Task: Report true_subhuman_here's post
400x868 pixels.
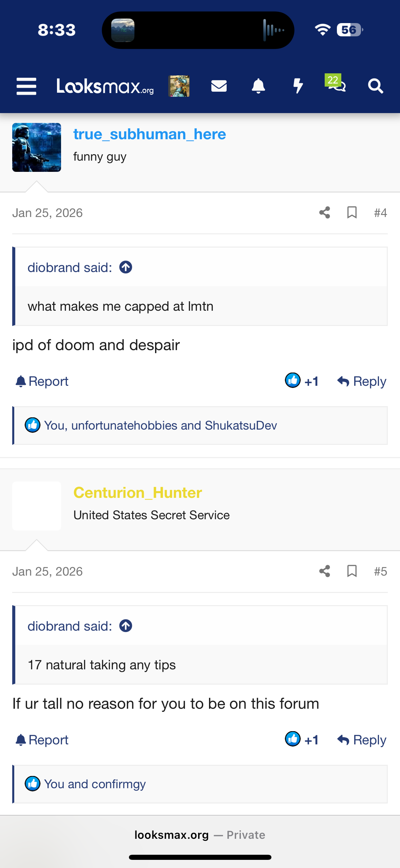Action: coord(42,381)
